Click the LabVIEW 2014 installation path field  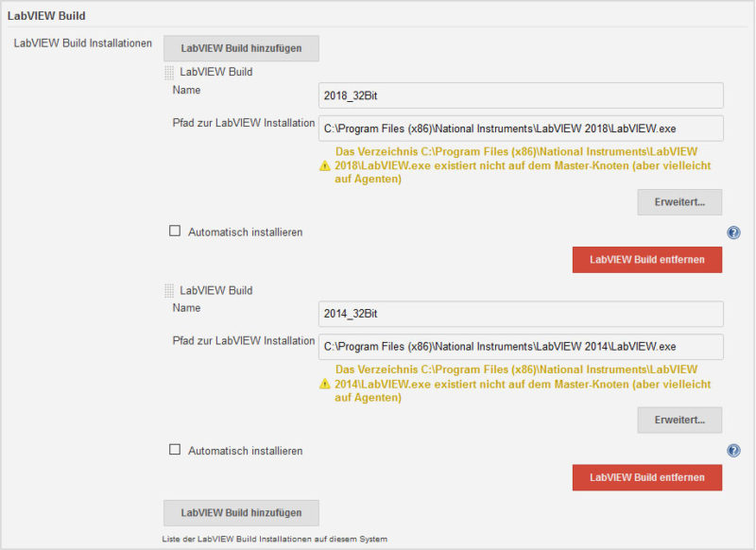coord(521,347)
